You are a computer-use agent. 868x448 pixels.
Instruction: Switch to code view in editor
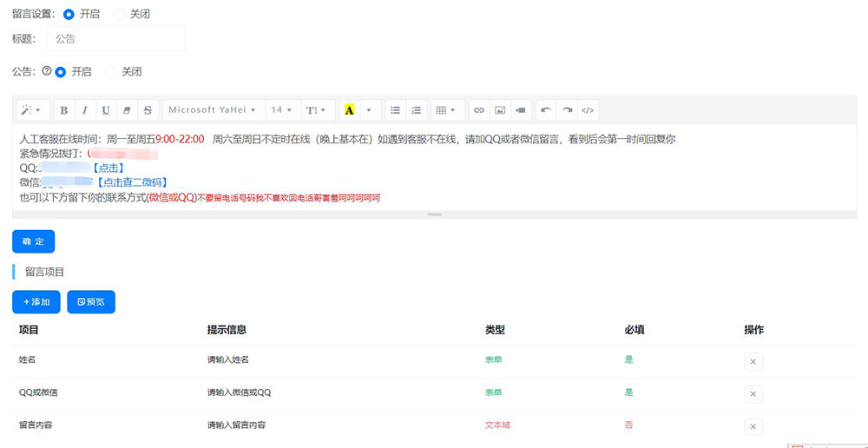pos(588,110)
